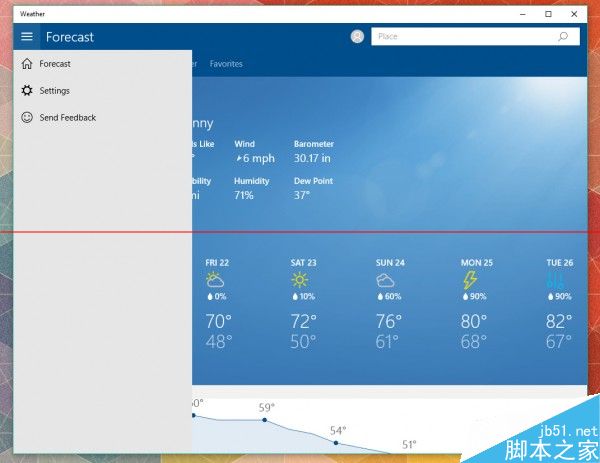Open the Forecast menu entry label

click(x=55, y=64)
